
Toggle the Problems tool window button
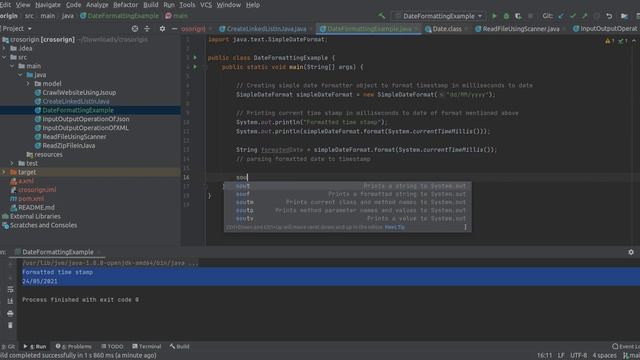coord(73,347)
